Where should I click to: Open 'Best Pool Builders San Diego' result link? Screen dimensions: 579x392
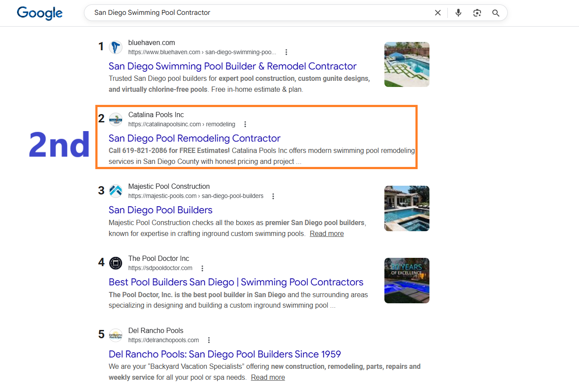[236, 282]
